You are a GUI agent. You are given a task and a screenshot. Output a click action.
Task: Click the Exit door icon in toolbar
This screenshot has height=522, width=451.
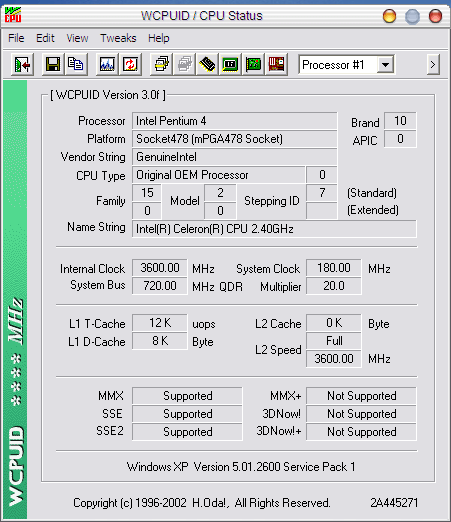click(22, 64)
